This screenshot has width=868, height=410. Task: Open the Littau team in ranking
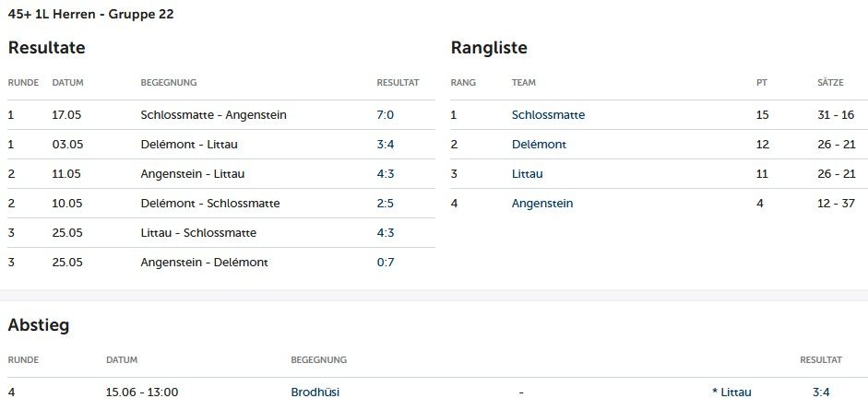tap(527, 173)
